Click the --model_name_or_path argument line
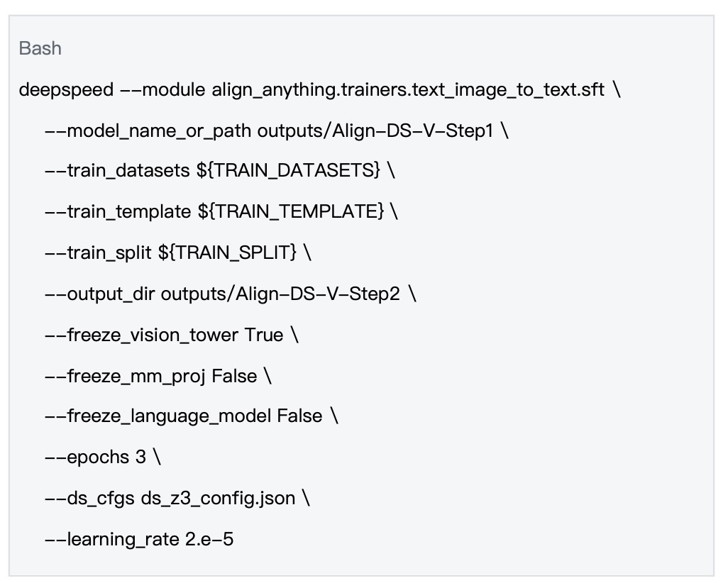This screenshot has height=583, width=728. tap(277, 131)
